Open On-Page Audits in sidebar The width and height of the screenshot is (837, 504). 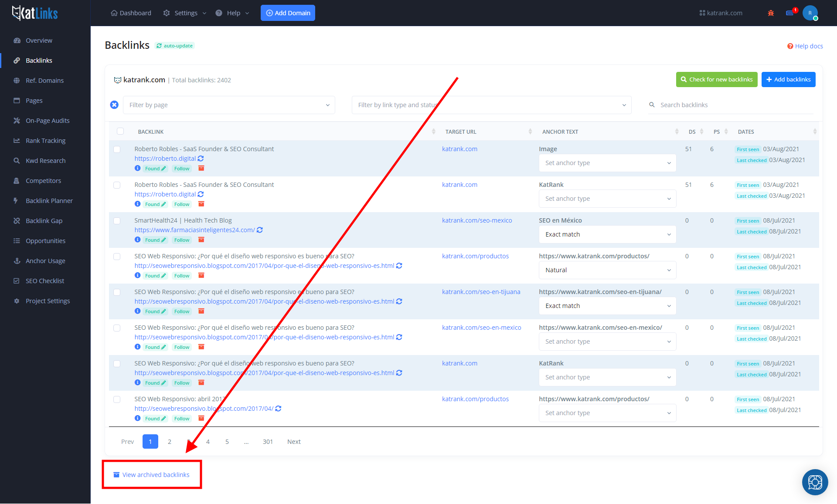pyautogui.click(x=48, y=121)
